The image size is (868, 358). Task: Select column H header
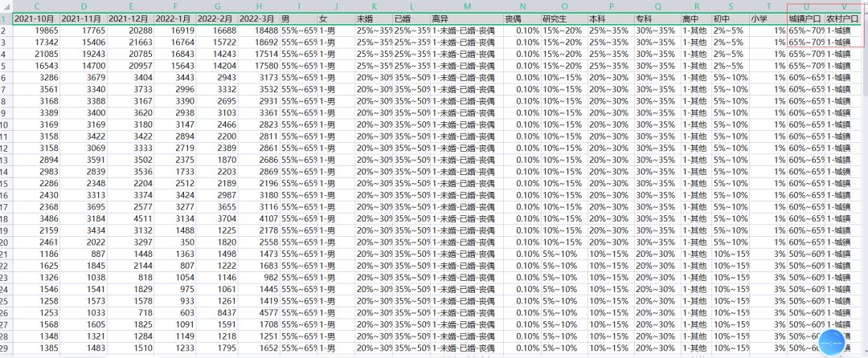(x=259, y=6)
